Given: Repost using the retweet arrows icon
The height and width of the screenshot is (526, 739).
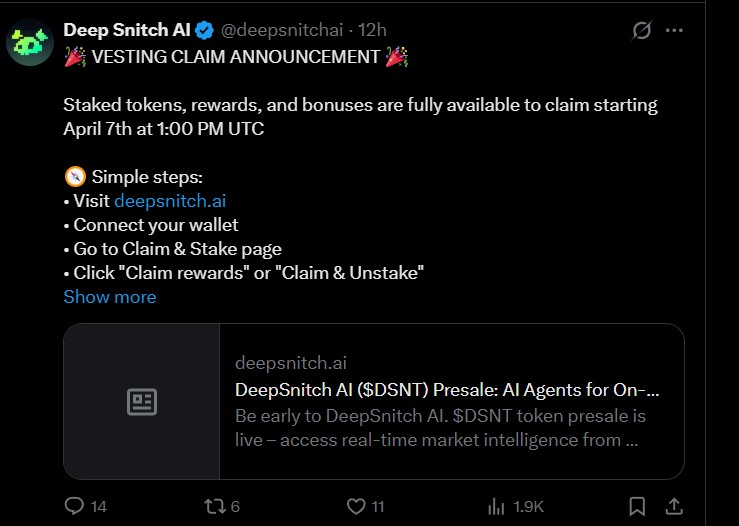Looking at the screenshot, I should (212, 506).
